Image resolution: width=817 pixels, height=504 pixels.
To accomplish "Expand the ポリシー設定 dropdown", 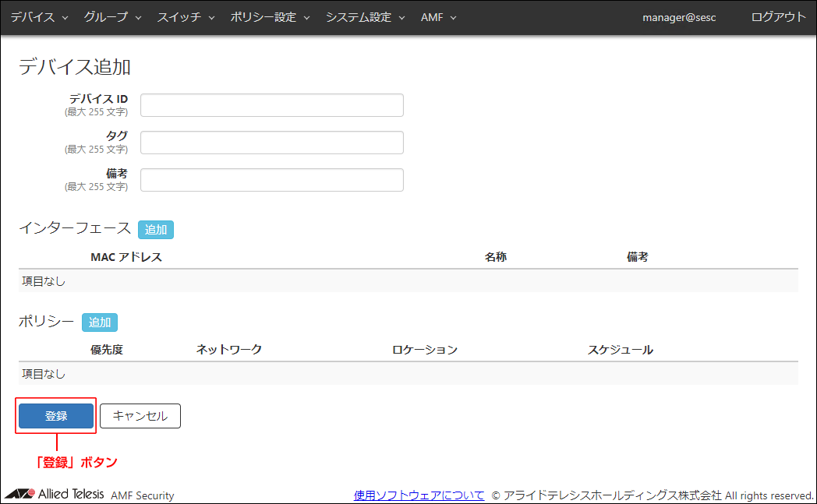I will coord(270,17).
